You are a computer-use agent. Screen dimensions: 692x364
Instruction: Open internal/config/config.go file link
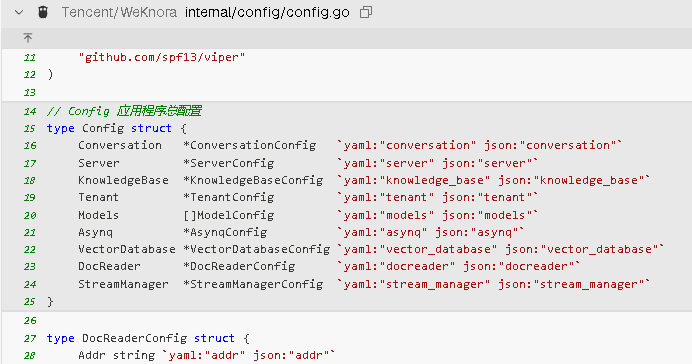267,12
